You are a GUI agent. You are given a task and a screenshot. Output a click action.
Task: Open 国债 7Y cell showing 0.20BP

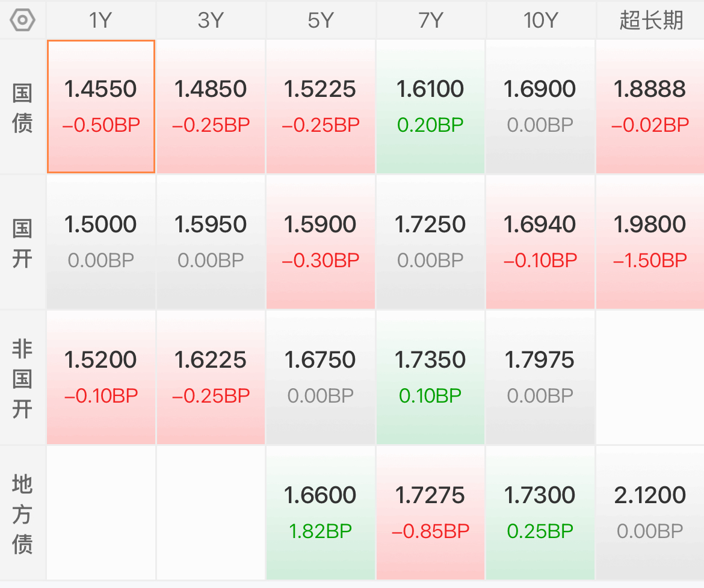coord(430,107)
